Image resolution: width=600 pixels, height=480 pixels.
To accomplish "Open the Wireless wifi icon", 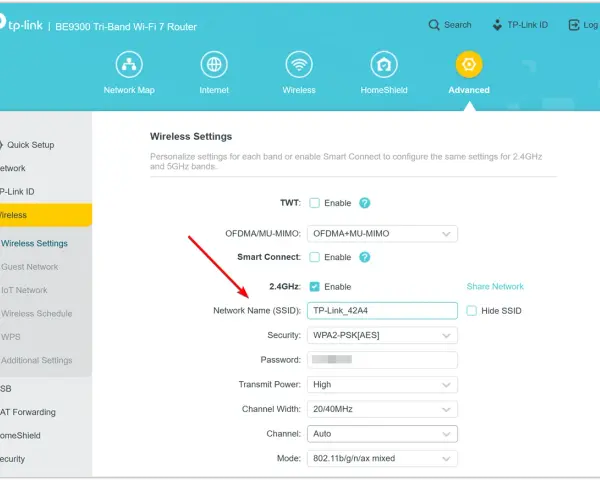I will [299, 64].
